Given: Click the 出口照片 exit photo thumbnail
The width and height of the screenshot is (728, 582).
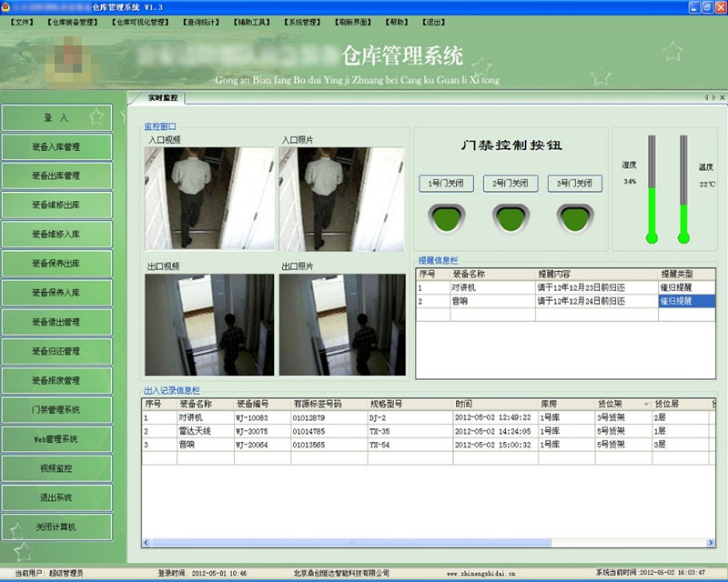Looking at the screenshot, I should 343,325.
